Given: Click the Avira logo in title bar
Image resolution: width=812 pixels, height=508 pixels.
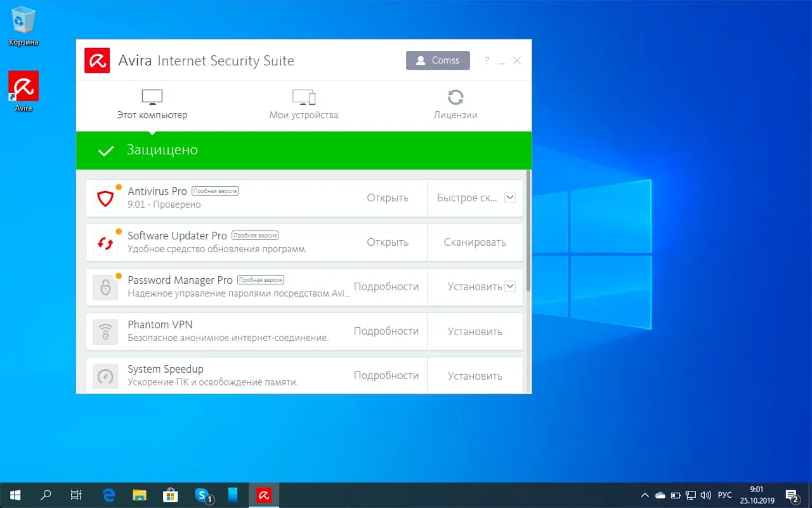Looking at the screenshot, I should point(97,61).
